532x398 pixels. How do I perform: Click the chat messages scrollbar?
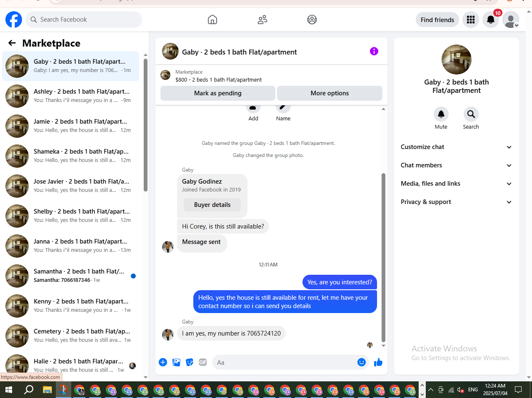[x=383, y=257]
